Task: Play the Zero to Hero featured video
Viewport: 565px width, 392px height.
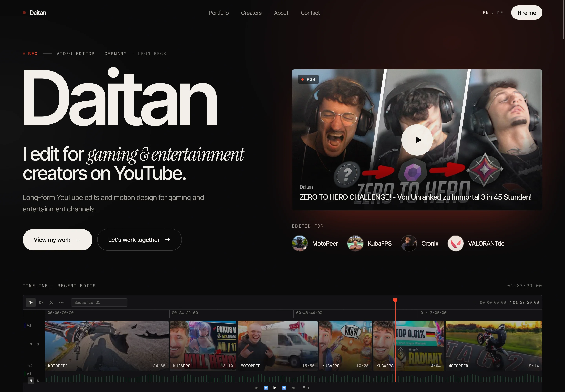Action: (x=417, y=140)
